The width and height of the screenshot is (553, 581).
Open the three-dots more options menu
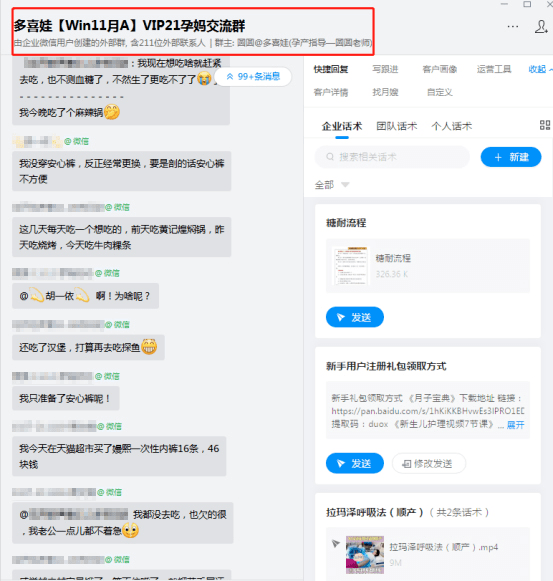pyautogui.click(x=513, y=27)
